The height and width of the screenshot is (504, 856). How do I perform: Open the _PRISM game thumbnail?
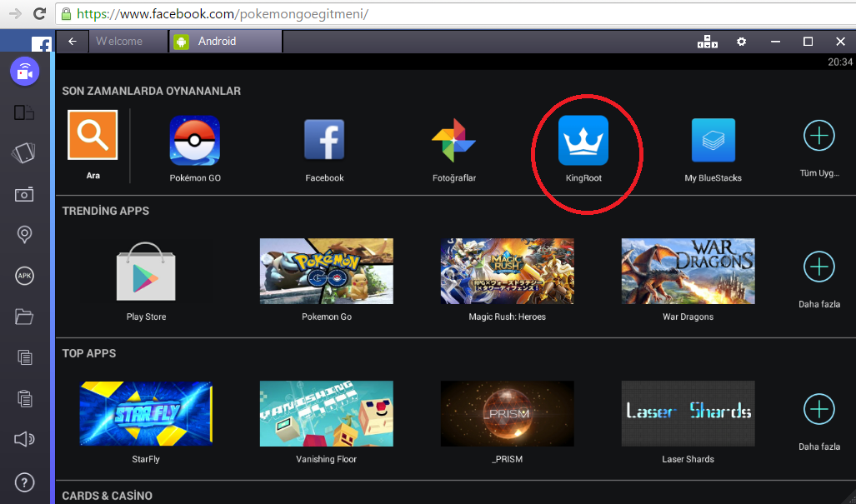click(507, 413)
